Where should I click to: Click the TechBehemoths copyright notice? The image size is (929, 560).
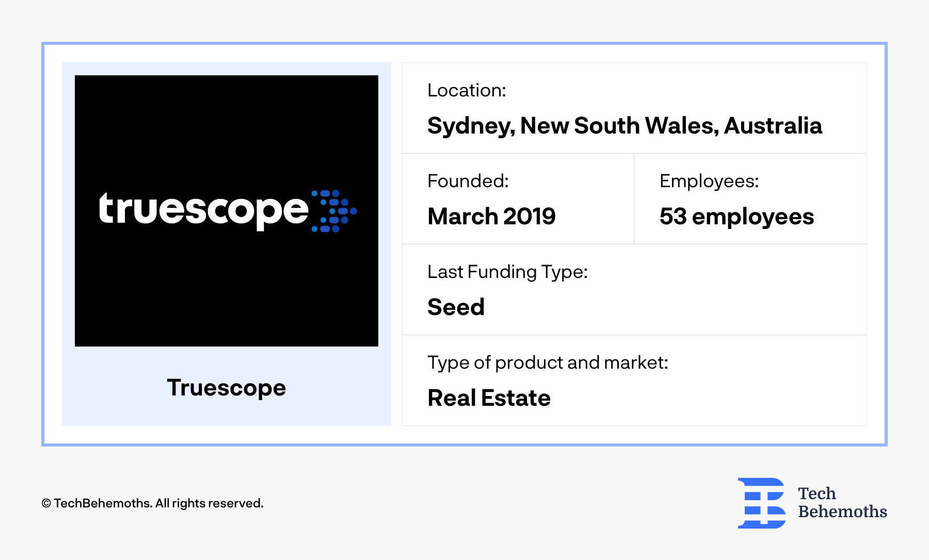coord(152,503)
